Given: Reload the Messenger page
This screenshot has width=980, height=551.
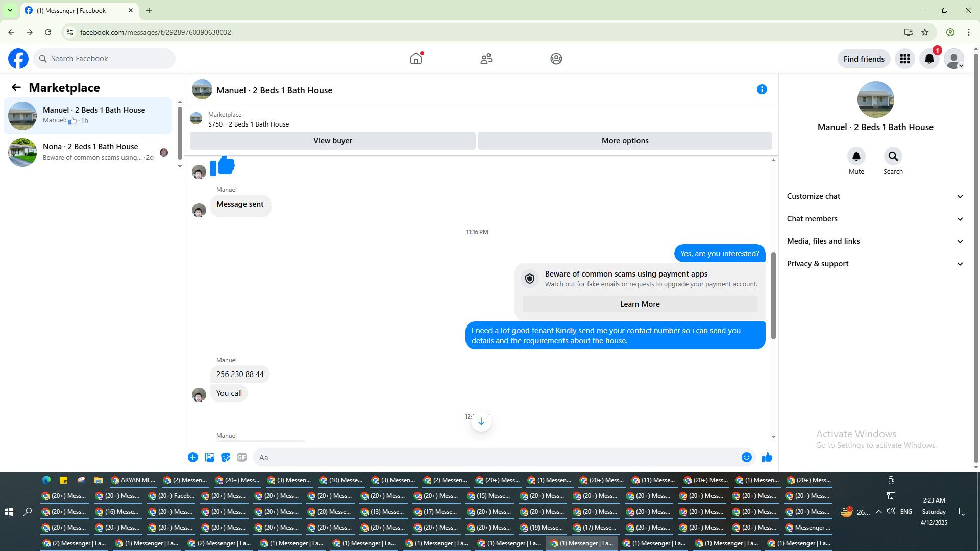Looking at the screenshot, I should [x=48, y=32].
